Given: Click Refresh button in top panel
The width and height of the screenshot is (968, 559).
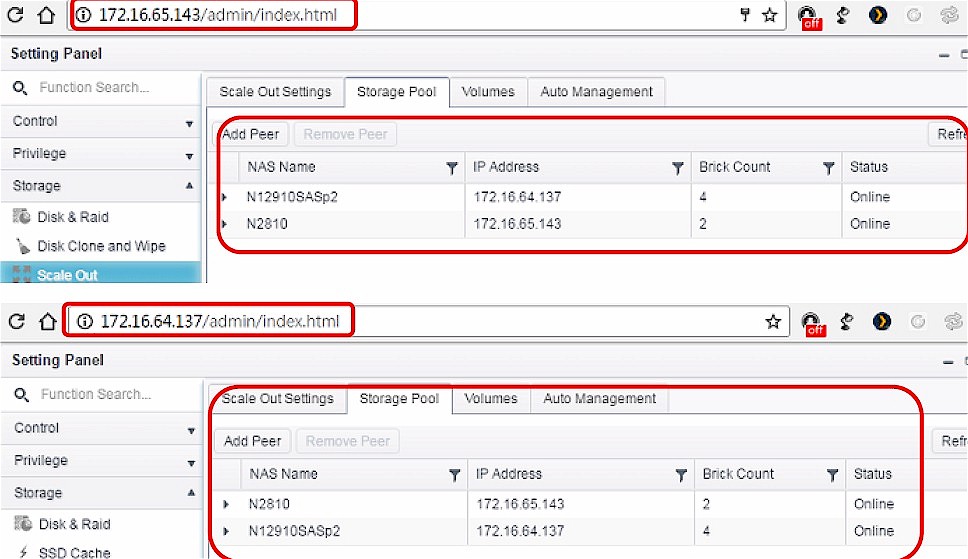Looking at the screenshot, I should point(949,134).
